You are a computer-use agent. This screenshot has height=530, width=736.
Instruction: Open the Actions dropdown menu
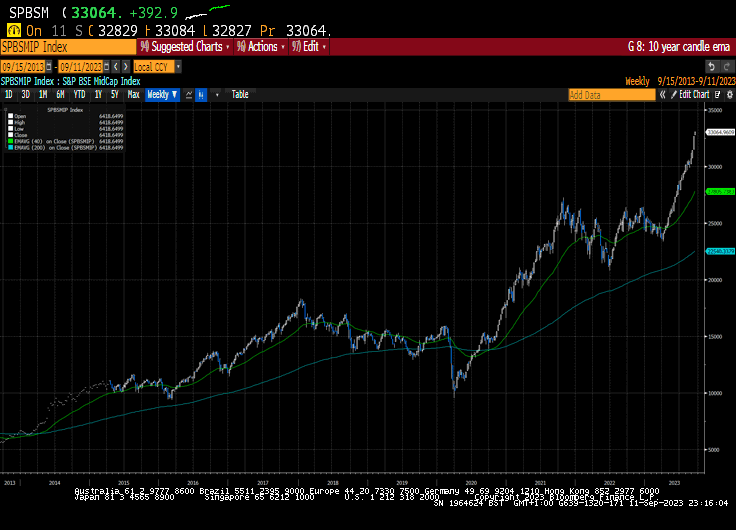click(261, 46)
